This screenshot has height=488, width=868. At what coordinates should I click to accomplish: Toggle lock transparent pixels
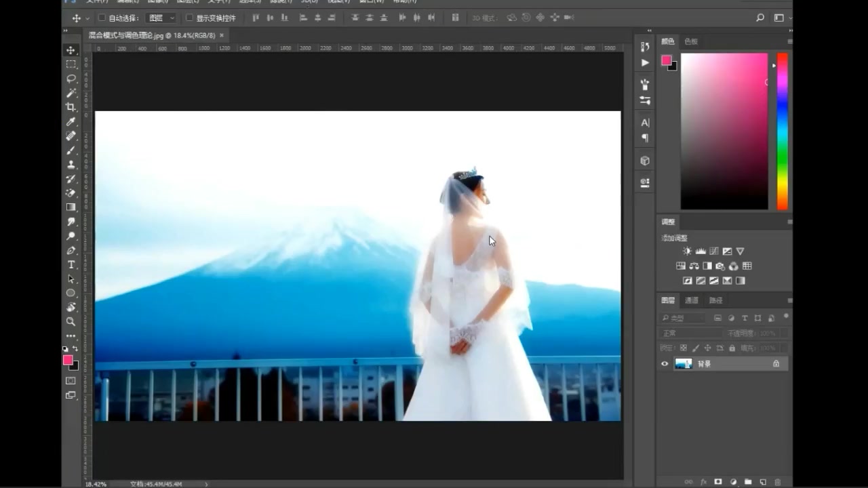[684, 348]
